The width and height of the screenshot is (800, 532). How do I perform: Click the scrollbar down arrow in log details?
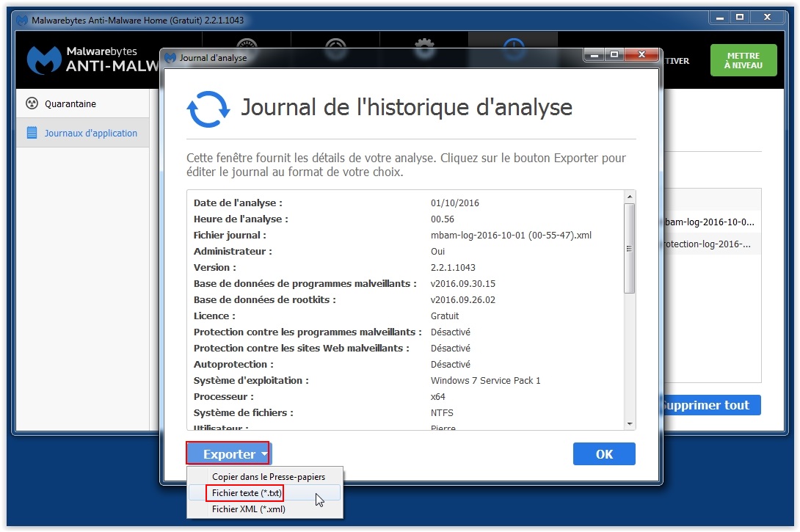click(630, 424)
